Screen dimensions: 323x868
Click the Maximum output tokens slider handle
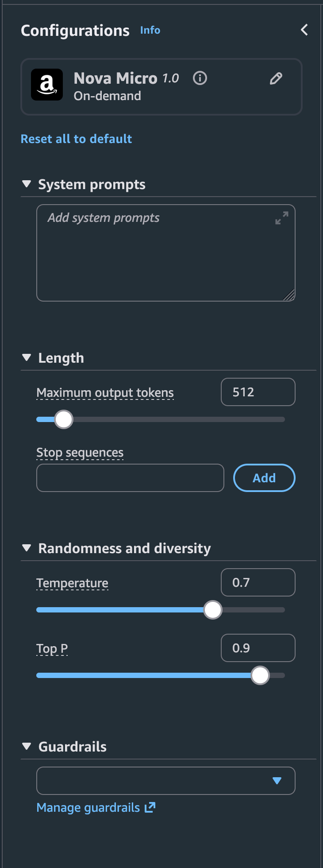click(x=64, y=419)
